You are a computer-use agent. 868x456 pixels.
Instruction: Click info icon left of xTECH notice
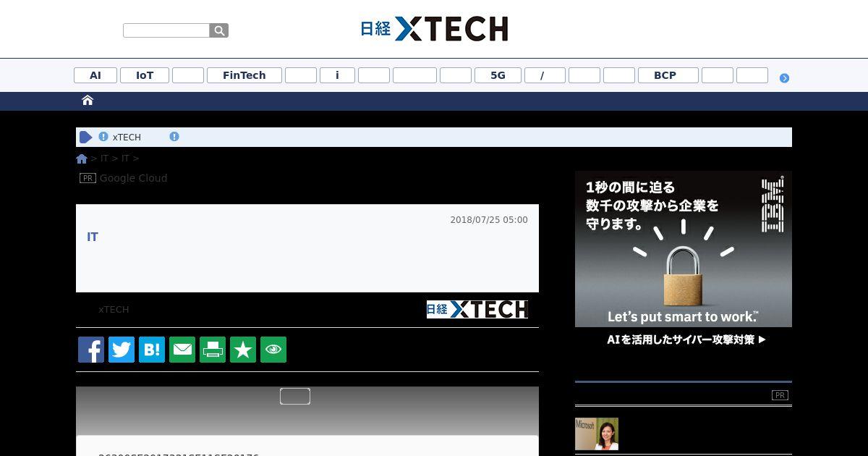click(103, 137)
